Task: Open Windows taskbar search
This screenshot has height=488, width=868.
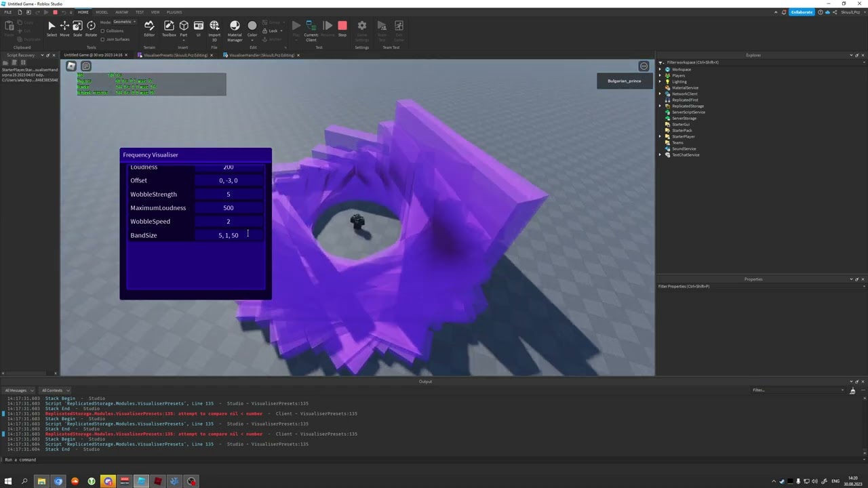Action: click(x=24, y=481)
